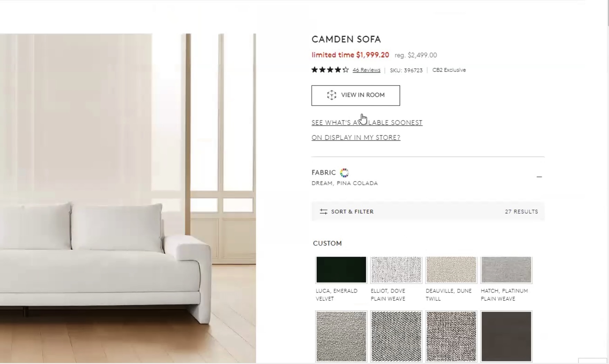The height and width of the screenshot is (364, 609).
Task: Open the 46 Reviews link
Action: (x=366, y=70)
